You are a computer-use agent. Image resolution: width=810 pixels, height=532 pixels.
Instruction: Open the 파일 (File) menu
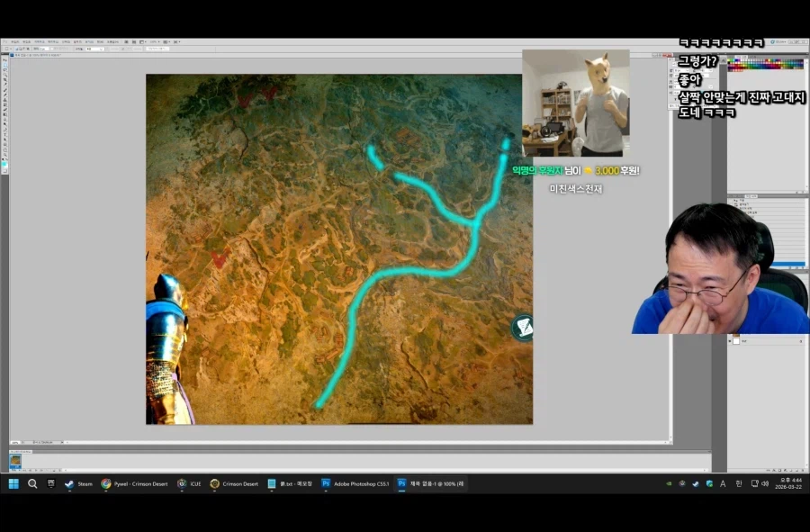pos(13,41)
